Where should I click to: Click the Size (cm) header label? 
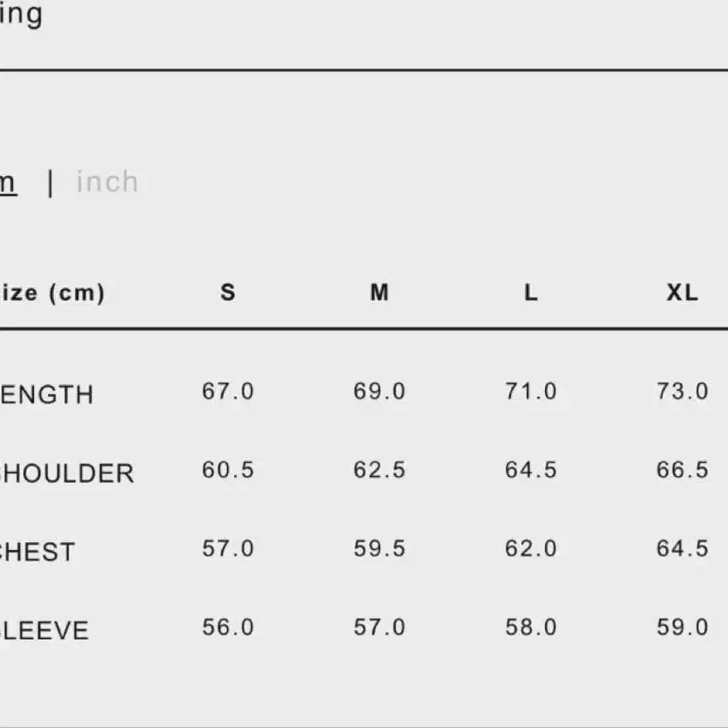(51, 293)
